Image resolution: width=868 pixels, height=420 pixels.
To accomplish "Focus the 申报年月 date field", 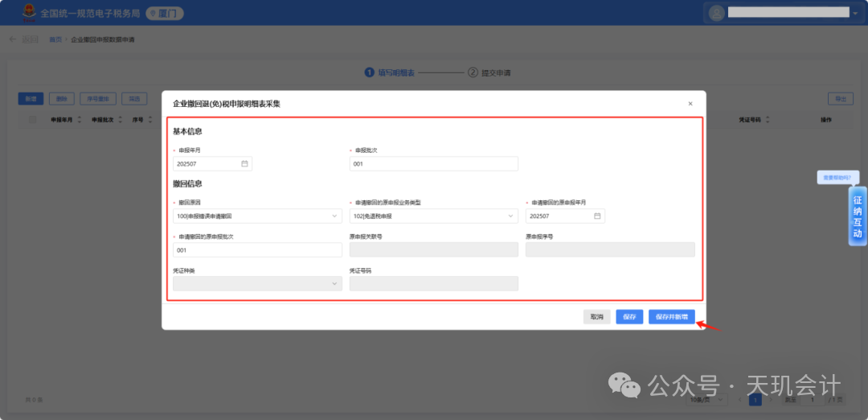I will (212, 163).
